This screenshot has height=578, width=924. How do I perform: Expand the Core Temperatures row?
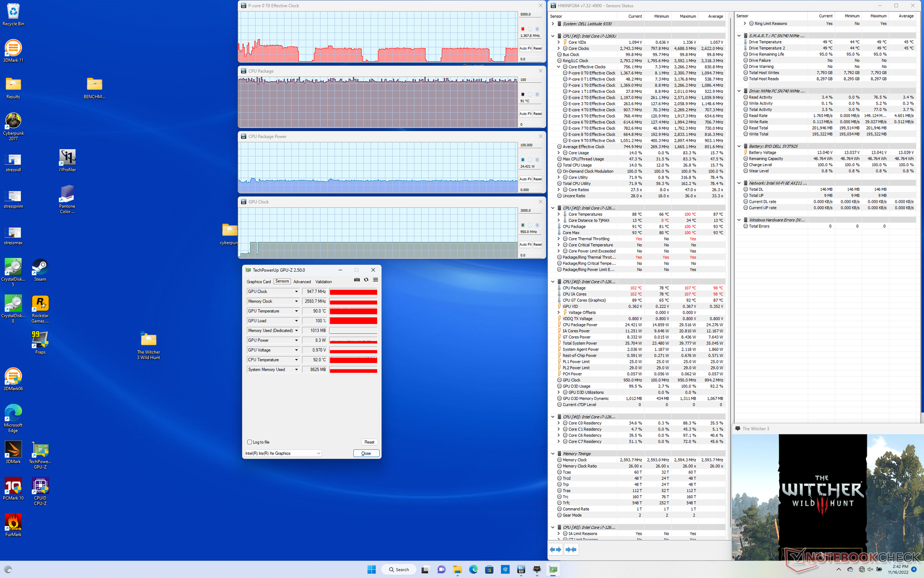pos(559,214)
